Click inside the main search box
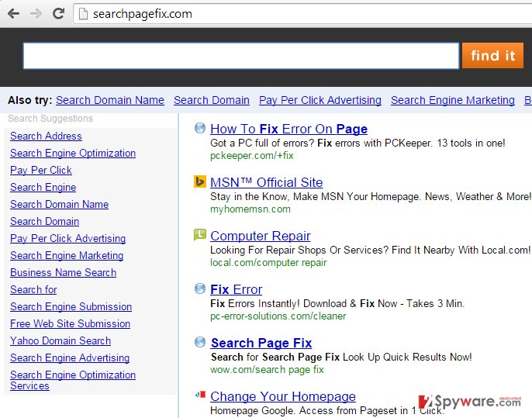The height and width of the screenshot is (418, 532). coord(241,56)
